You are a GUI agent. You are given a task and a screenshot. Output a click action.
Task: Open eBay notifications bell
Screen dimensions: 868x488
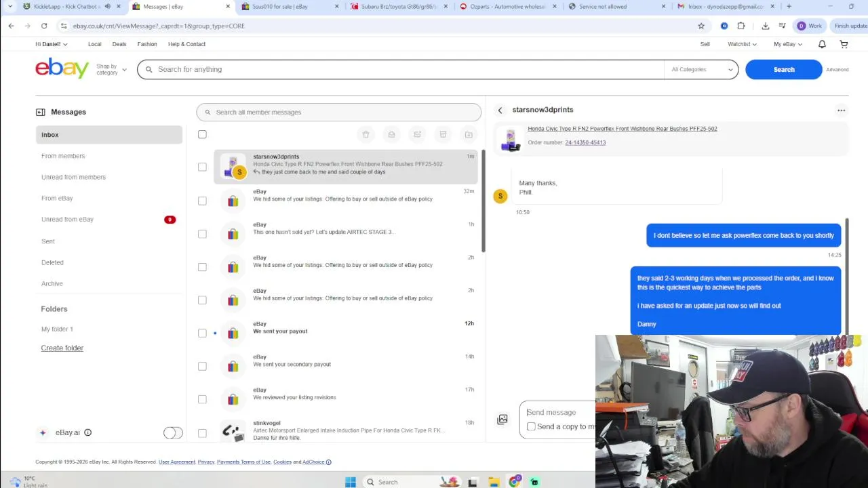822,44
